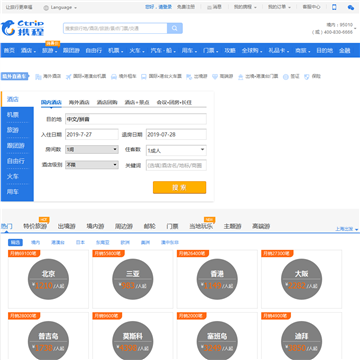Click the 保险 shield icon
Screen dimensions: 360x360
click(307, 77)
